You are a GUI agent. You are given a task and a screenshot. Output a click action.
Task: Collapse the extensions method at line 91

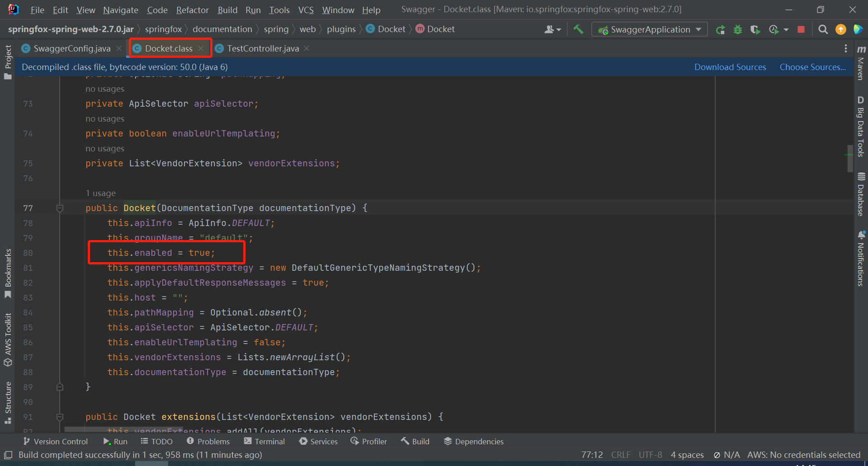tap(60, 417)
